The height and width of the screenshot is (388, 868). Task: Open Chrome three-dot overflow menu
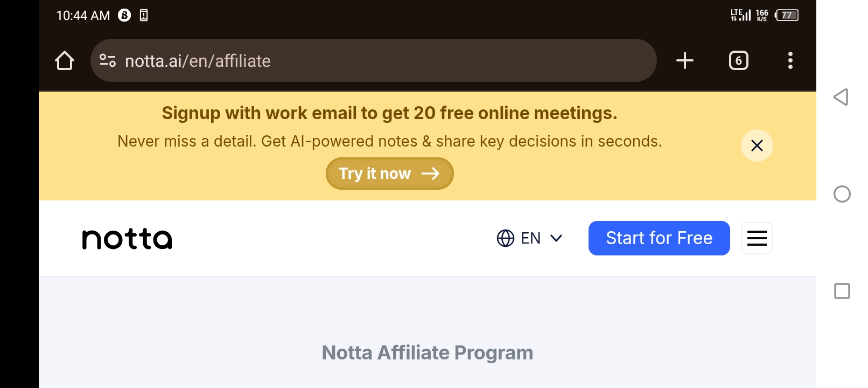tap(790, 60)
